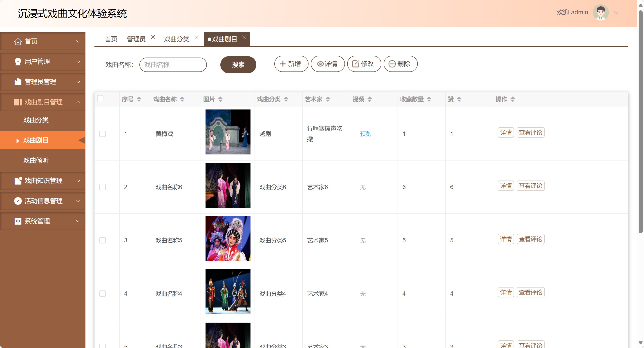Close the 戏曲分类 tab
Screen dimensions: 644x348
(197, 37)
